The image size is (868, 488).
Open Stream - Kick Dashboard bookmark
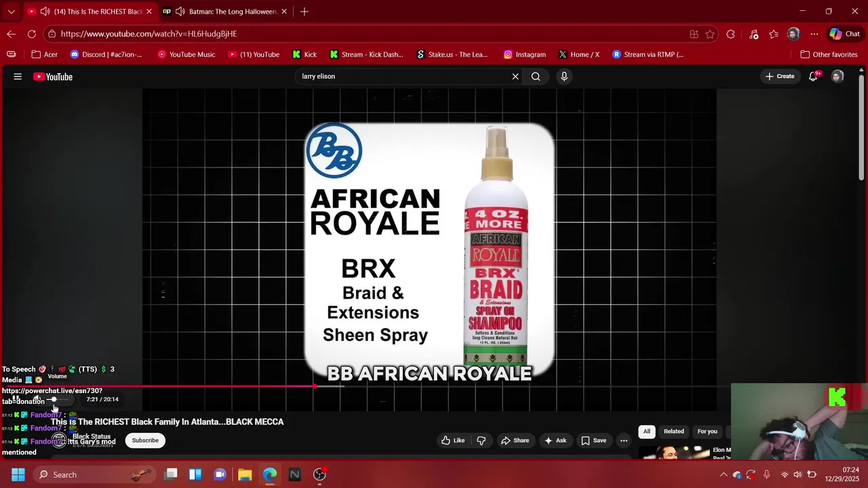[366, 54]
